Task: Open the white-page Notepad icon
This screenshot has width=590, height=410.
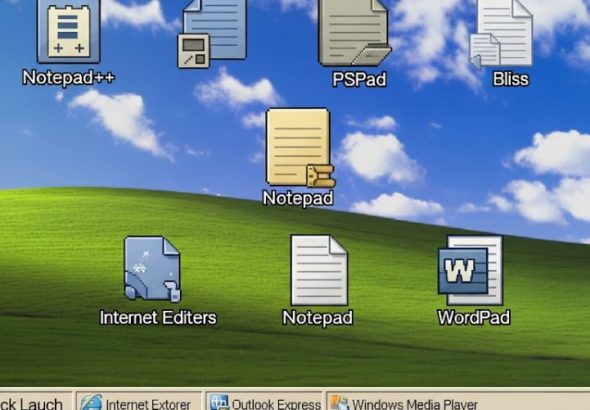Action: [x=319, y=270]
